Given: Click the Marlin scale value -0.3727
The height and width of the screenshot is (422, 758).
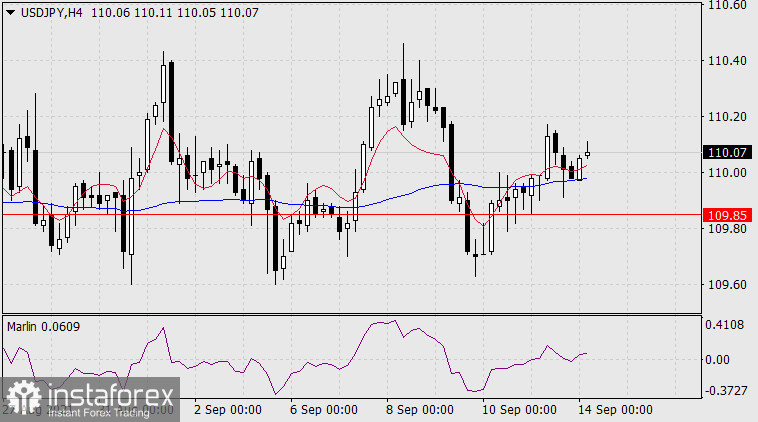Looking at the screenshot, I should (x=725, y=391).
